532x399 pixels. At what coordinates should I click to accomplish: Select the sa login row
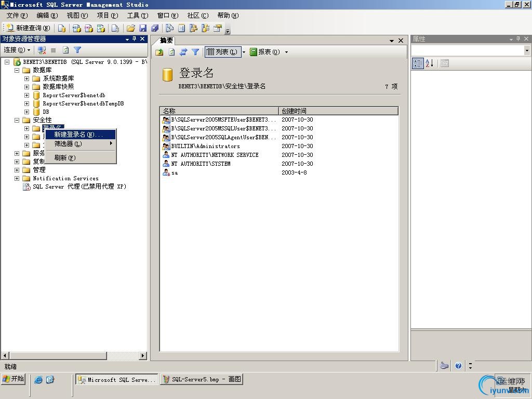[x=279, y=172]
